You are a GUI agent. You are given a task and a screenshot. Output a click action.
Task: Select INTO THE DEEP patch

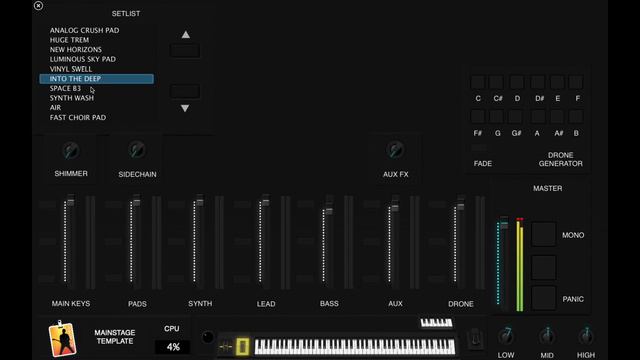(96, 79)
